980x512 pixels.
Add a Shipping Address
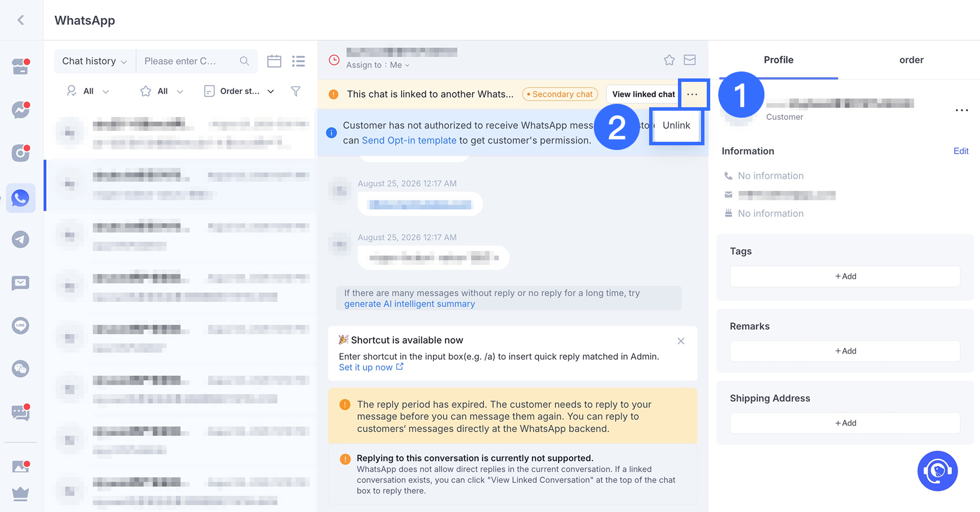[845, 423]
